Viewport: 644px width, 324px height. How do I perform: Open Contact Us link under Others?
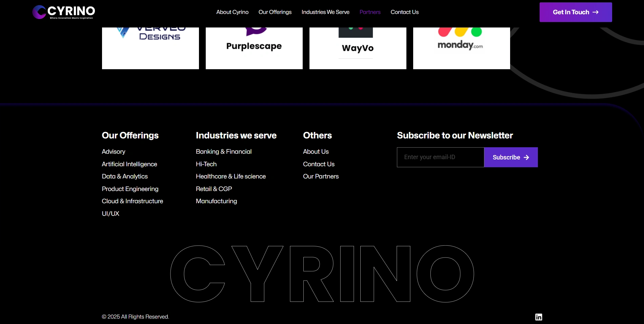tap(319, 164)
